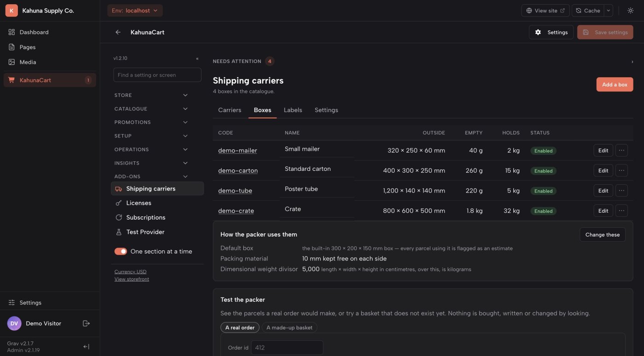
Task: Switch to the Labels tab
Action: (293, 110)
